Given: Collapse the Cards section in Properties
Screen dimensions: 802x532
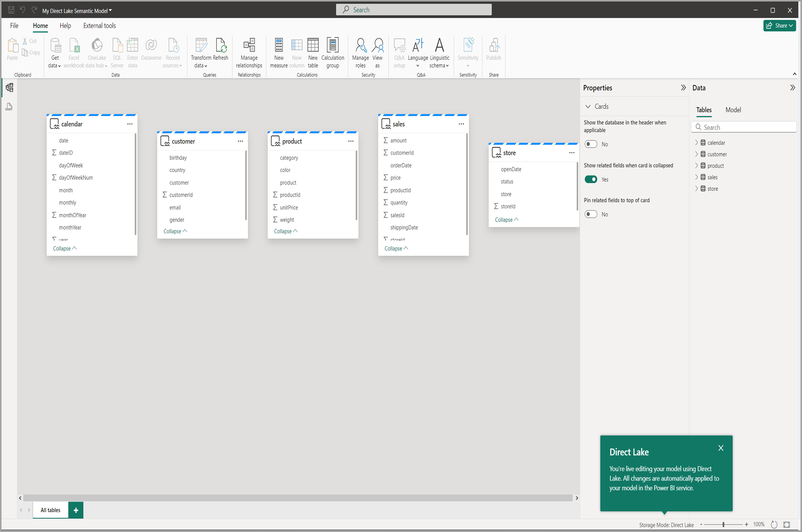Looking at the screenshot, I should [x=588, y=107].
